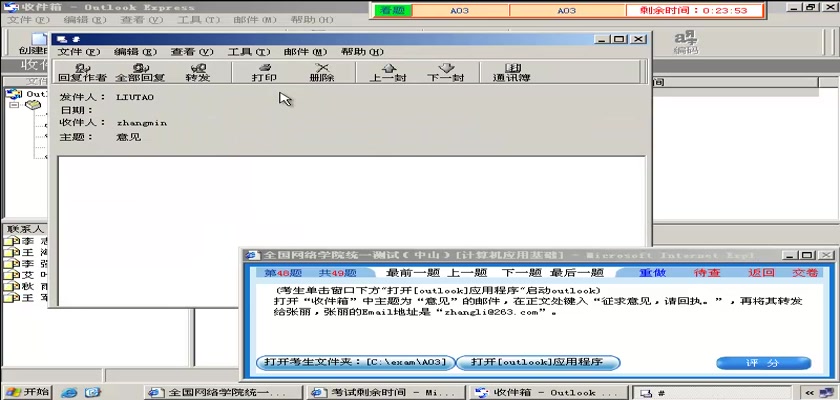The image size is (840, 400).
Task: Open the Address Book (通讯簿) button
Action: click(512, 72)
